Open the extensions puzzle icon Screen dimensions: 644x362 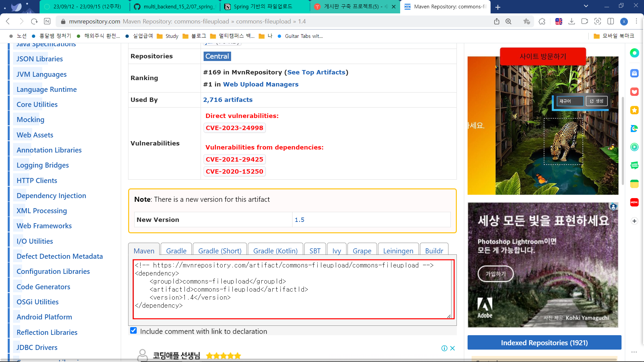click(x=542, y=21)
